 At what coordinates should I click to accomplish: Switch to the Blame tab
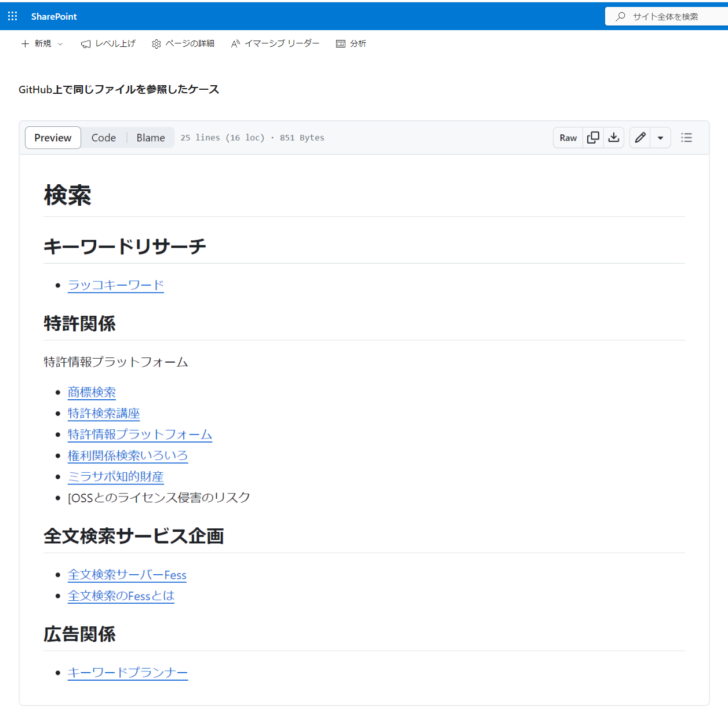151,138
